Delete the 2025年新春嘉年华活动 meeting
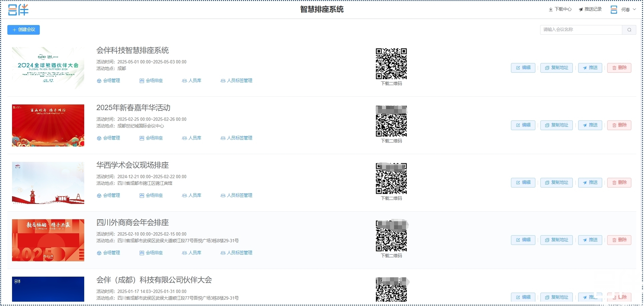644x307 pixels. [x=619, y=125]
